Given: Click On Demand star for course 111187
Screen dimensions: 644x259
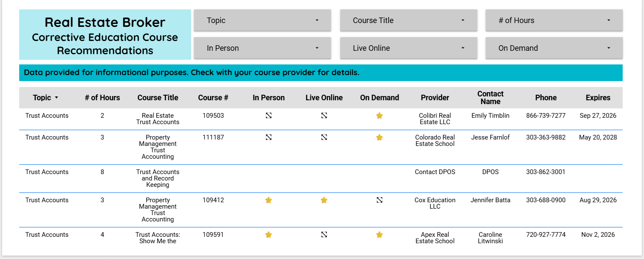Looking at the screenshot, I should tap(380, 137).
